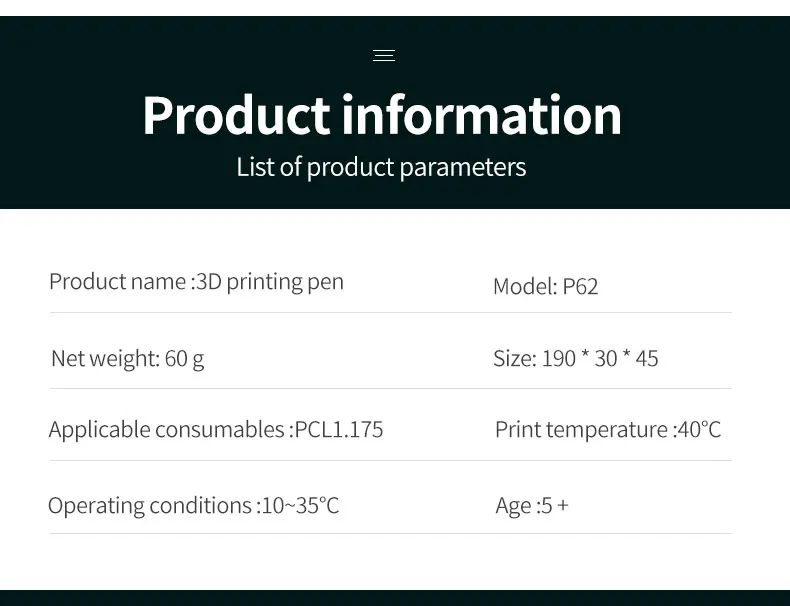Click the three-line menu icon in header

(x=384, y=56)
